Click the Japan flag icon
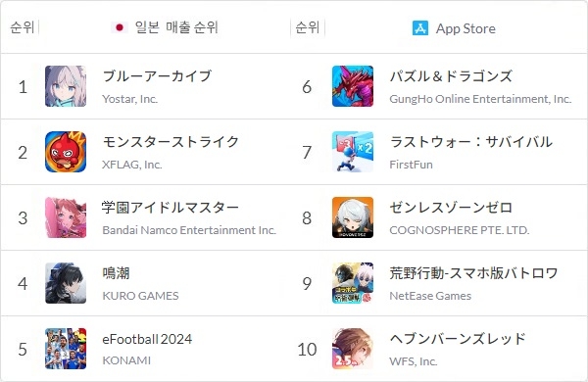The width and height of the screenshot is (588, 382). 120,27
